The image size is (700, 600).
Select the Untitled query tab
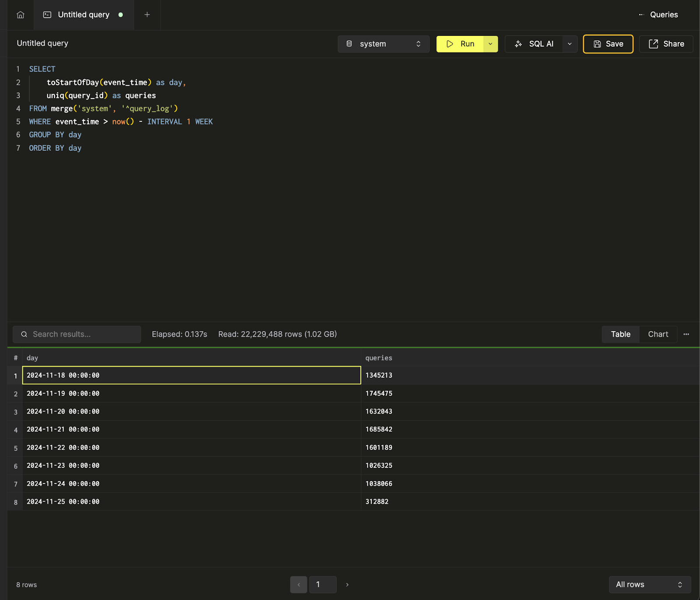(x=83, y=14)
